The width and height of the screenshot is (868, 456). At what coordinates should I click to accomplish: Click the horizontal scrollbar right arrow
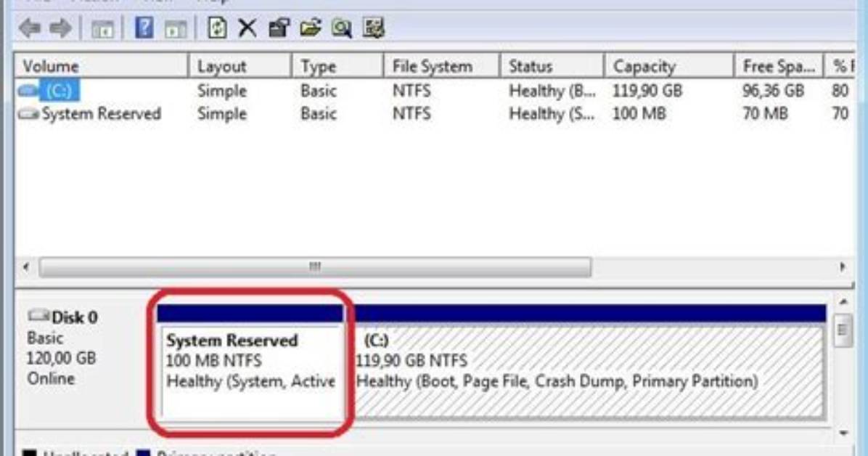843,267
